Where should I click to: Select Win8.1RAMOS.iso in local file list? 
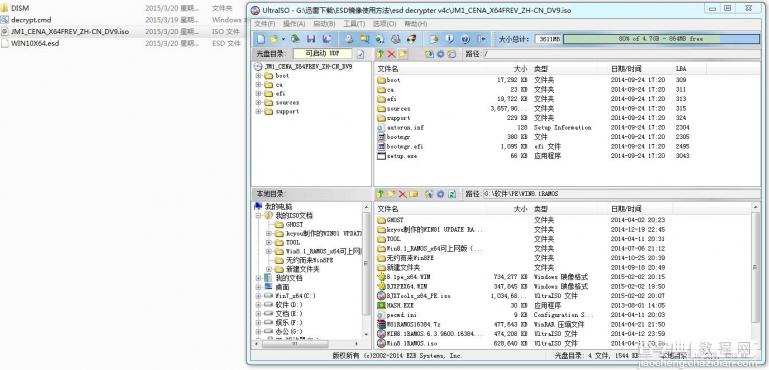407,344
